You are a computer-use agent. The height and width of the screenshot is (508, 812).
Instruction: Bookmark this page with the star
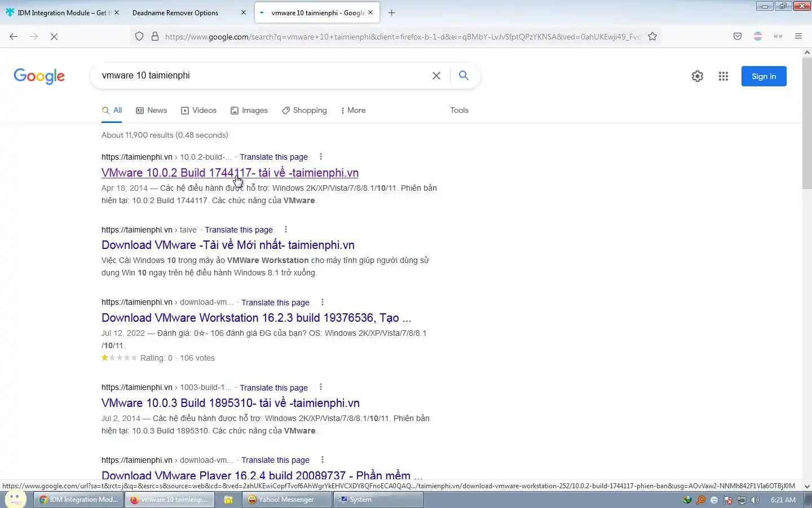click(652, 37)
